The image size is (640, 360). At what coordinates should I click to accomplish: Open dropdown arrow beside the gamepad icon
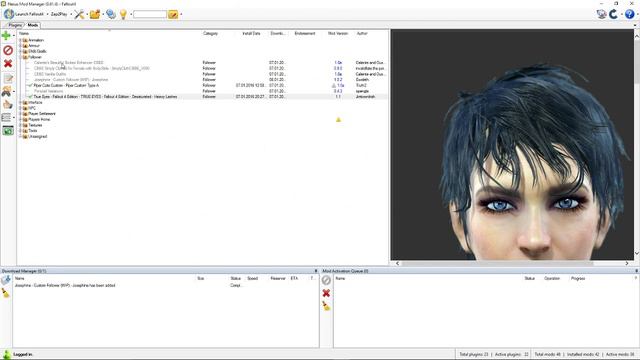[13, 91]
